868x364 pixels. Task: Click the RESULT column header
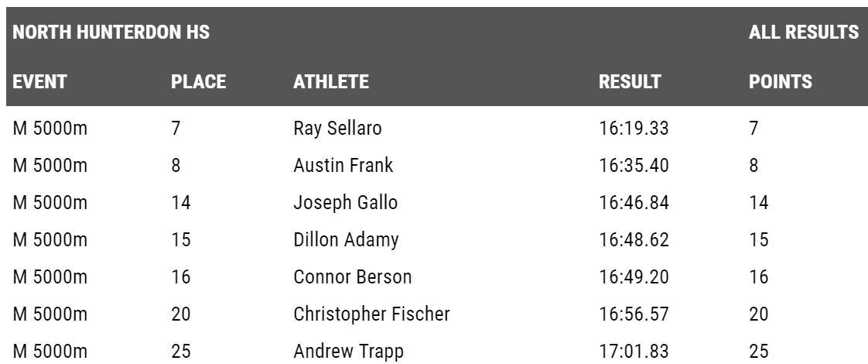click(x=630, y=82)
